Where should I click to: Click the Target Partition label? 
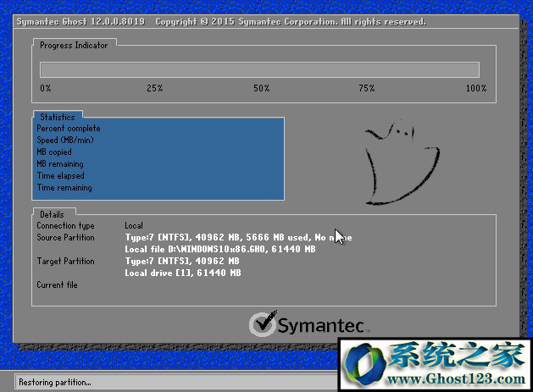click(65, 262)
